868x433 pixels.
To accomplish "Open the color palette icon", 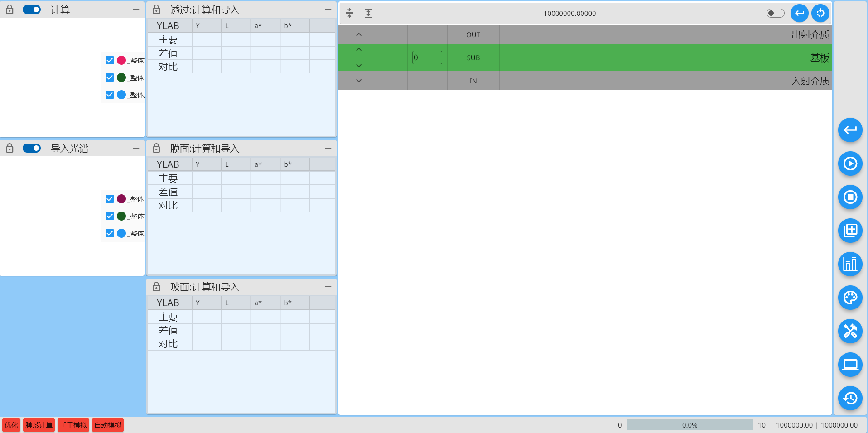I will coord(850,298).
